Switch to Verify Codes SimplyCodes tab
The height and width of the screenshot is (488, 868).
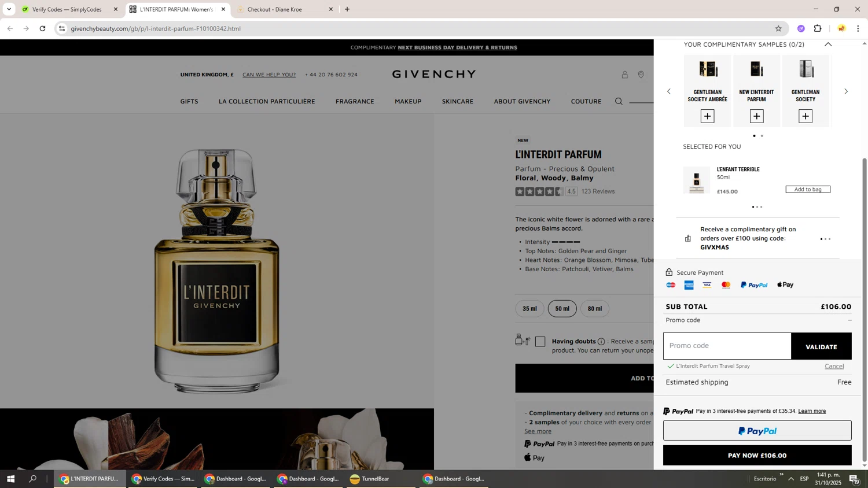tap(67, 9)
